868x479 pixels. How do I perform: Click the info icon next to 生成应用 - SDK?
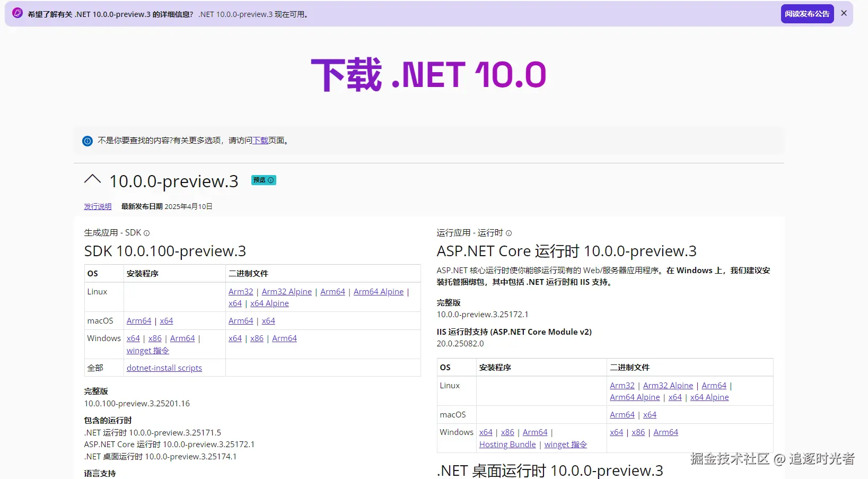[147, 233]
